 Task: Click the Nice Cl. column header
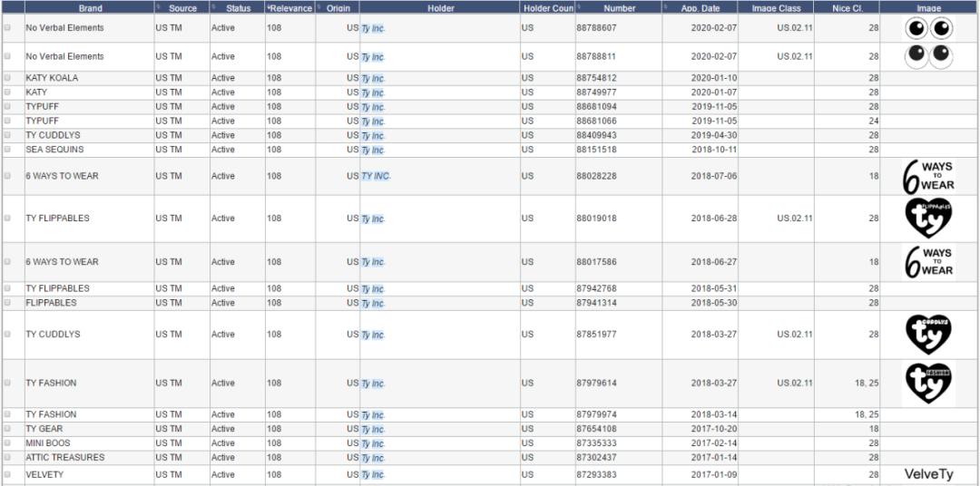847,8
